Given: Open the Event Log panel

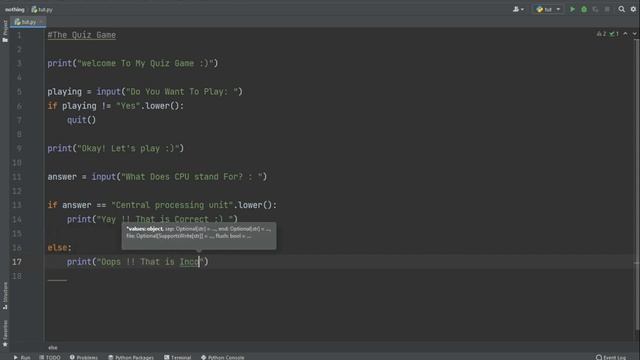Looking at the screenshot, I should tap(611, 357).
